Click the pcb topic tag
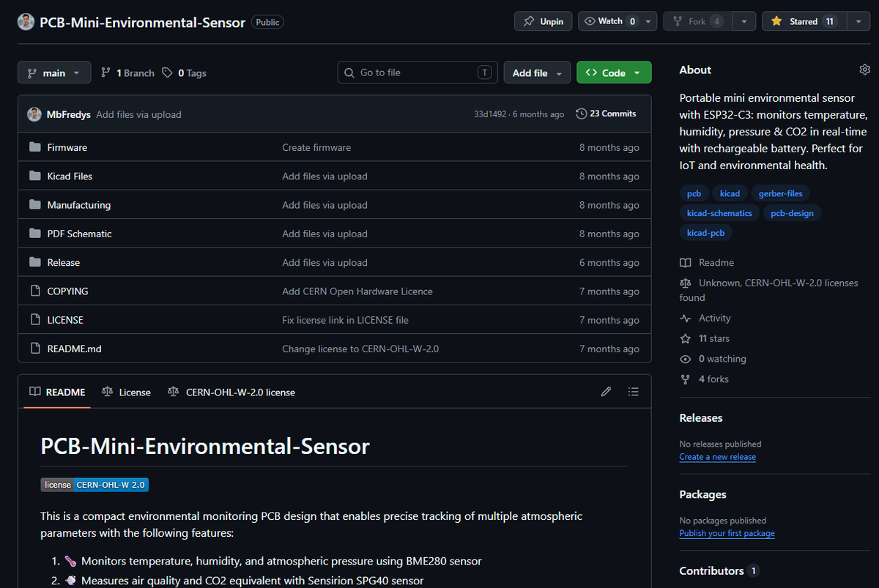This screenshot has height=588, width=879. [694, 193]
